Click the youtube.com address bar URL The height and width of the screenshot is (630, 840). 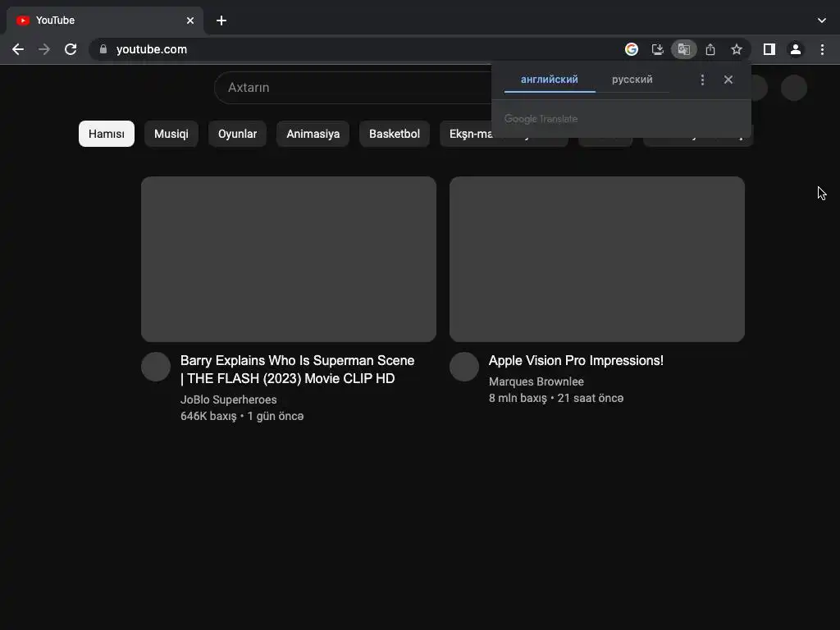coord(152,49)
